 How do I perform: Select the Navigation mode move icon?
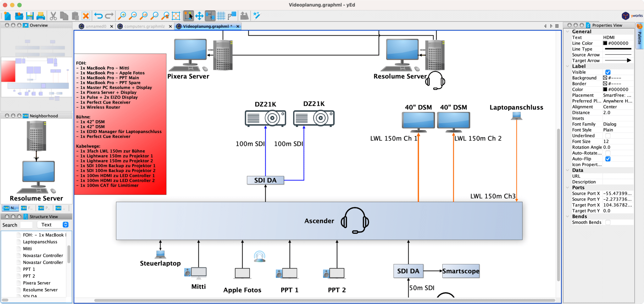199,16
